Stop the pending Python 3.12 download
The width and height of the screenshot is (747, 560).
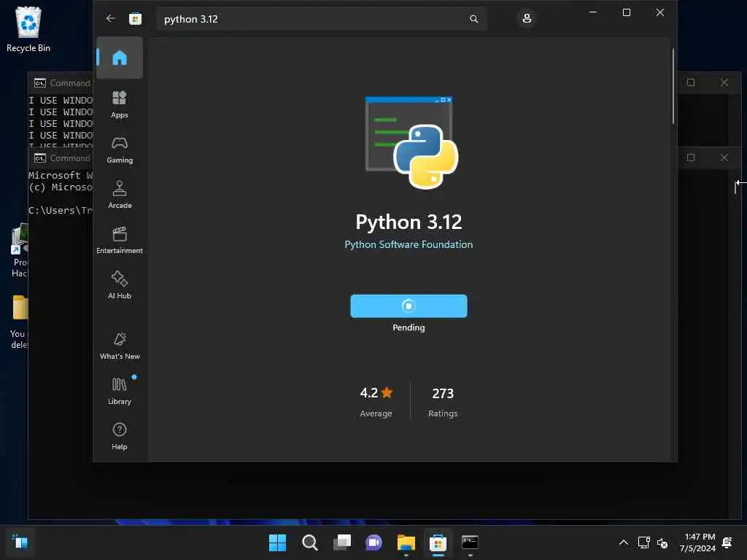coord(409,306)
